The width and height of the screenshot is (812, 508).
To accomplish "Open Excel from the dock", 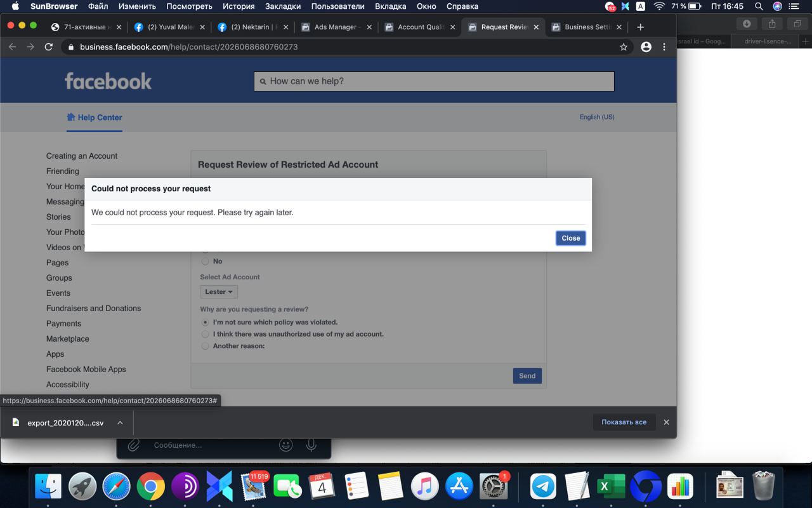I will [x=612, y=488].
